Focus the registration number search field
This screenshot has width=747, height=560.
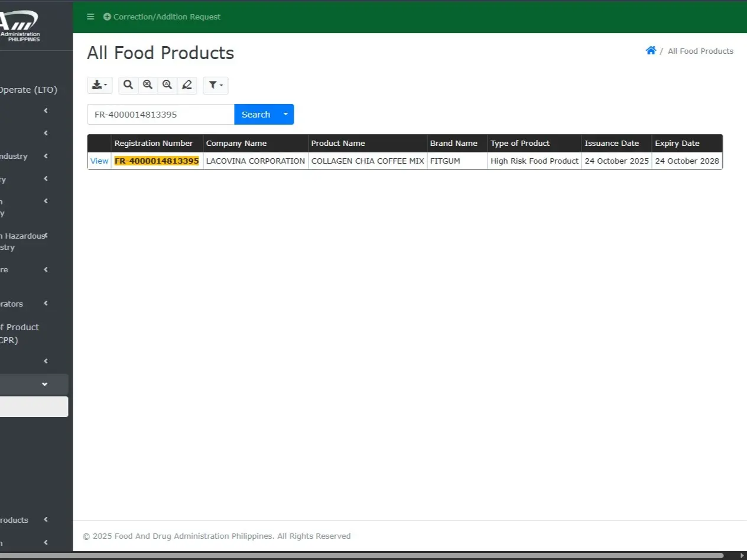tap(161, 115)
